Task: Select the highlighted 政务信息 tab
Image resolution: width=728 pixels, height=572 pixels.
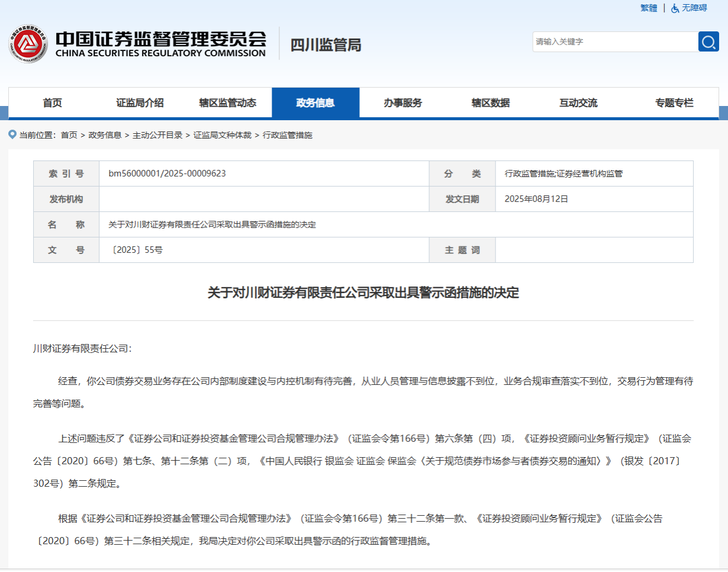Action: (x=315, y=103)
